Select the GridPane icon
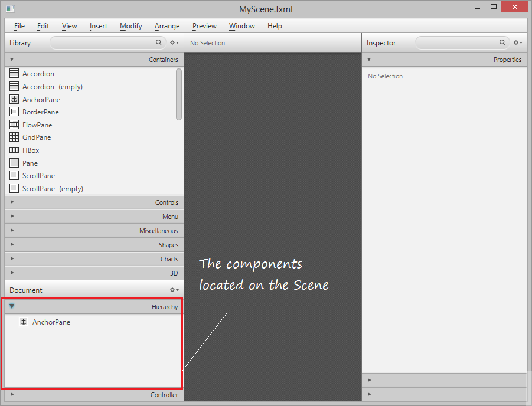 [14, 137]
